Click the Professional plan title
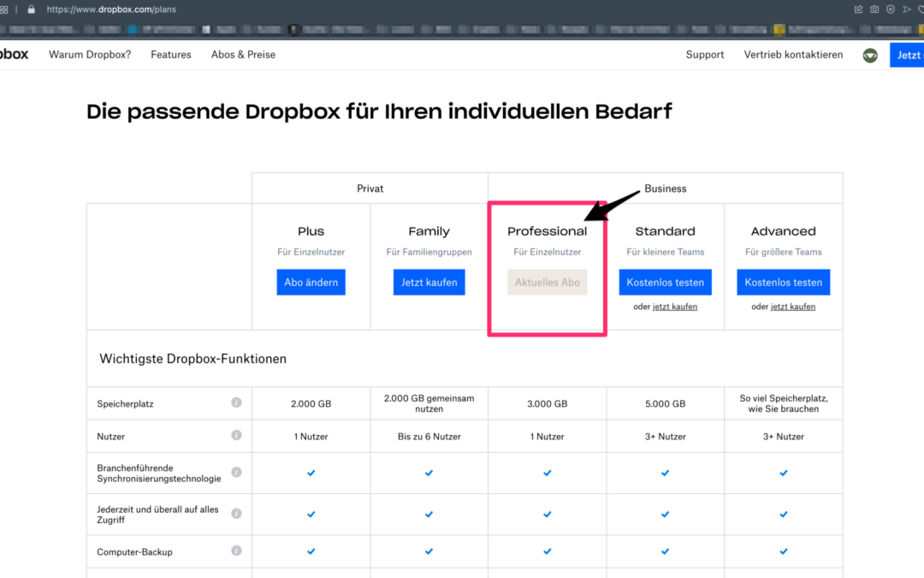924x578 pixels. (x=548, y=231)
